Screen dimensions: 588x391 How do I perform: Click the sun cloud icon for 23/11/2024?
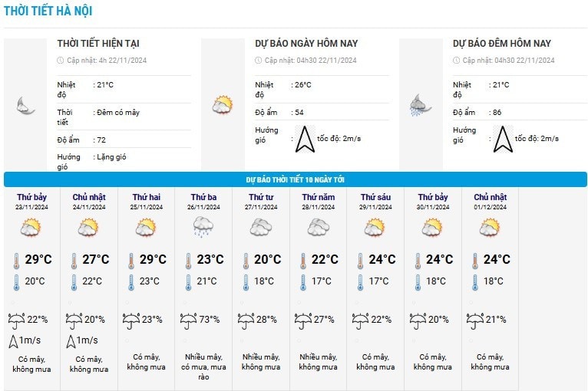tap(31, 228)
